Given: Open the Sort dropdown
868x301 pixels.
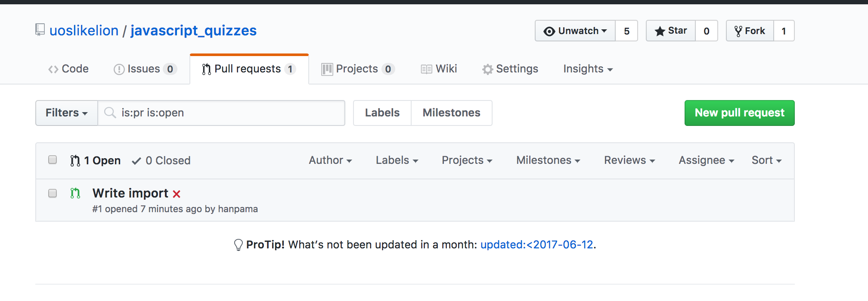Looking at the screenshot, I should pos(766,160).
